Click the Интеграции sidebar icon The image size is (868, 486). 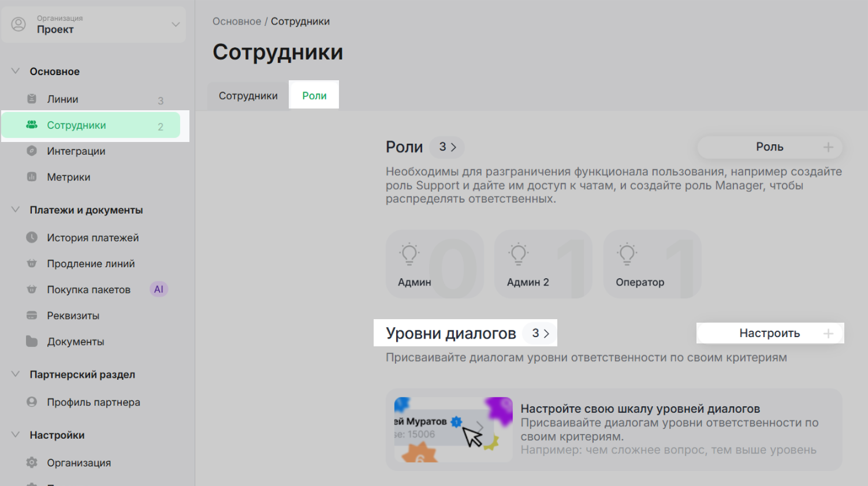click(32, 151)
